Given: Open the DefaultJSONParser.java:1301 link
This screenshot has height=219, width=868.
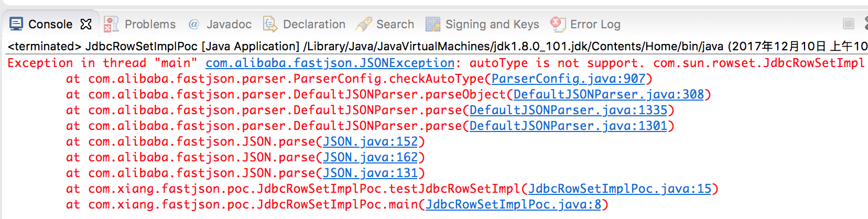Looking at the screenshot, I should (568, 126).
